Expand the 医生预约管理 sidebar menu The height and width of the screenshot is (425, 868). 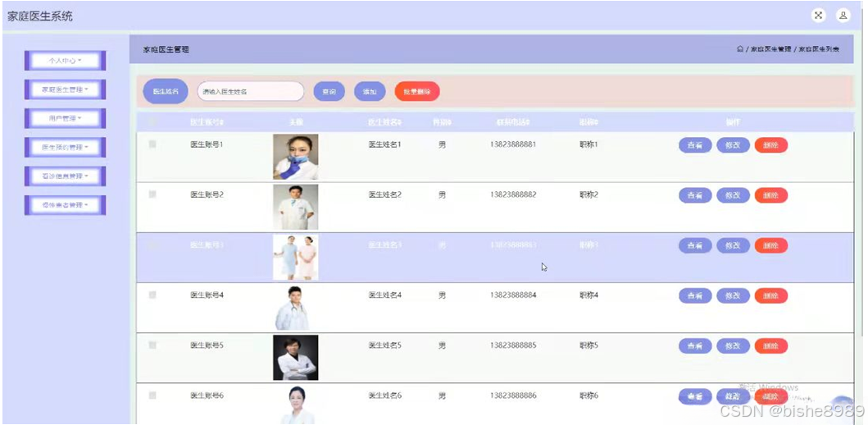coord(65,148)
